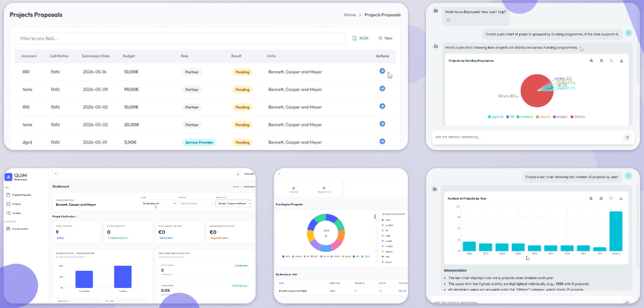Zoom in on Projects by Funding Programme chart
Screen dimensions: 644x308
pos(591,61)
